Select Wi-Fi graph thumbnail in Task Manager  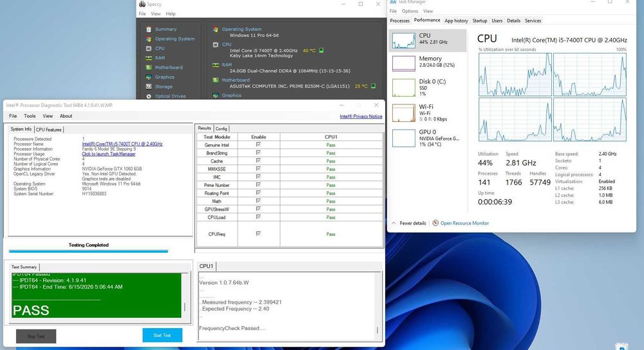403,113
